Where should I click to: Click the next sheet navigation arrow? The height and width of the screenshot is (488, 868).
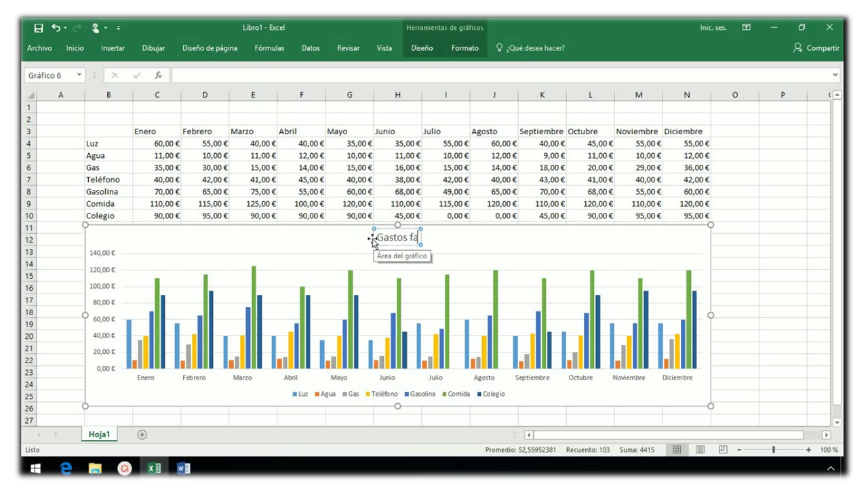(56, 434)
